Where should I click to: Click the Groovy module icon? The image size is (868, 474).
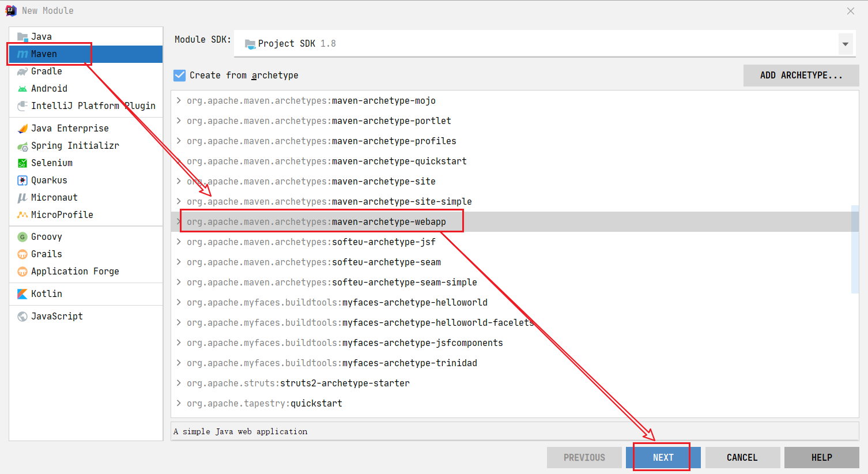pyautogui.click(x=22, y=237)
